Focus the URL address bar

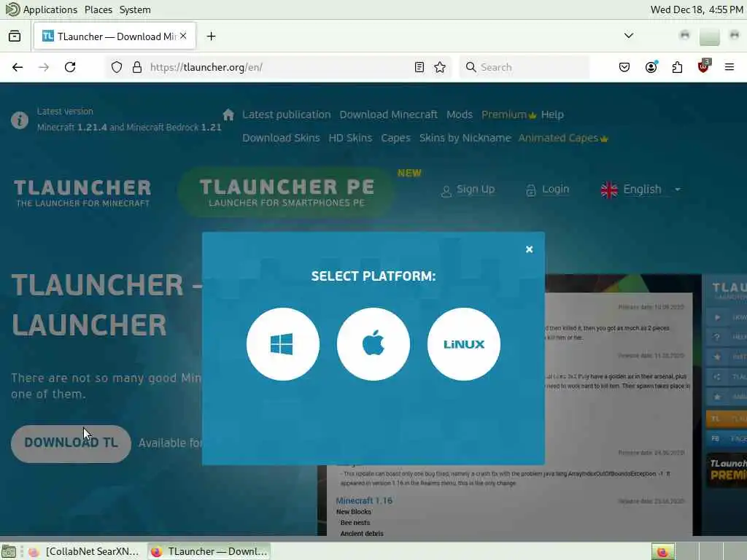pos(279,67)
